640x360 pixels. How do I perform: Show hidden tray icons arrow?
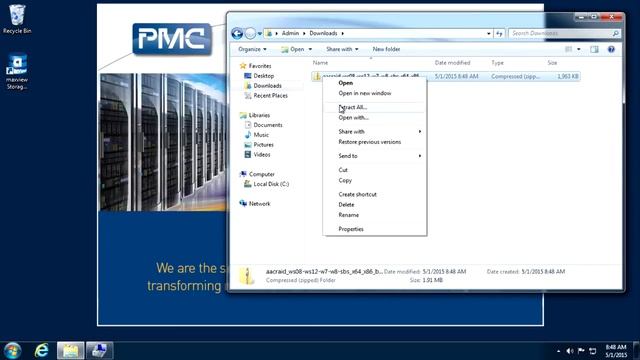[558, 351]
